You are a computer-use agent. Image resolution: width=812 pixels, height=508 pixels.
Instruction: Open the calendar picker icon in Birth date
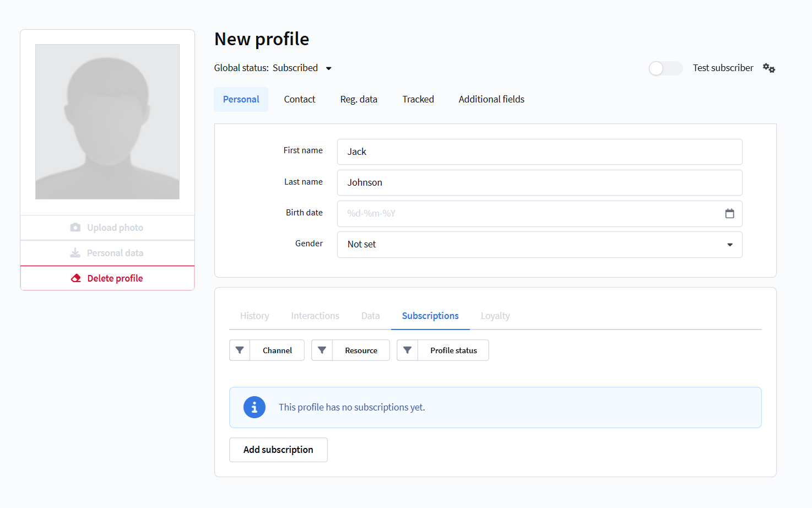tap(729, 213)
